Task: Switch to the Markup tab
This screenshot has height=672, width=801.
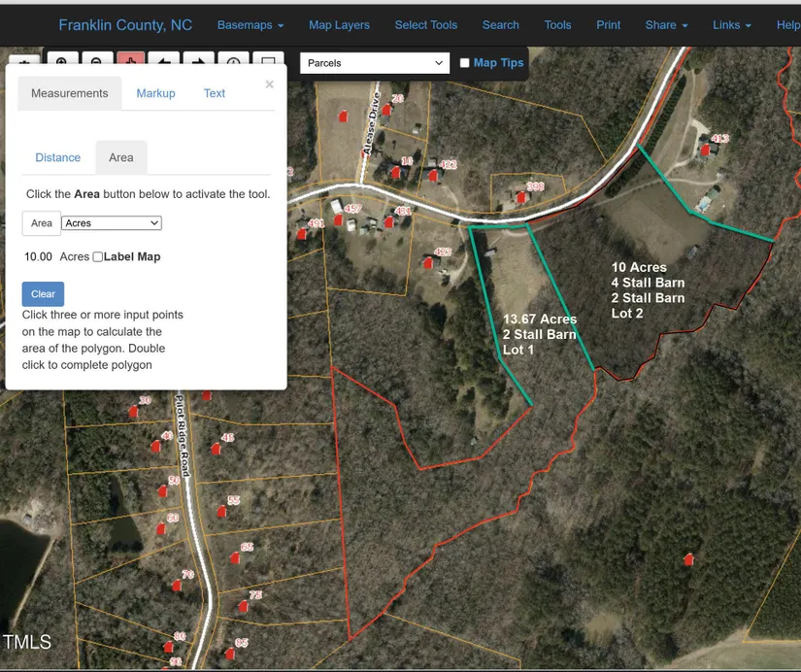Action: pos(155,93)
